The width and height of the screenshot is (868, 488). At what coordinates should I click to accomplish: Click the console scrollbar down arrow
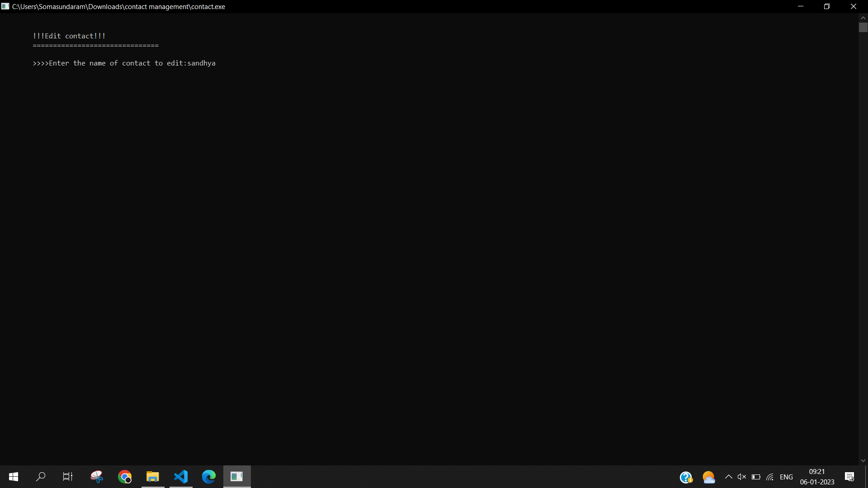[863, 460]
